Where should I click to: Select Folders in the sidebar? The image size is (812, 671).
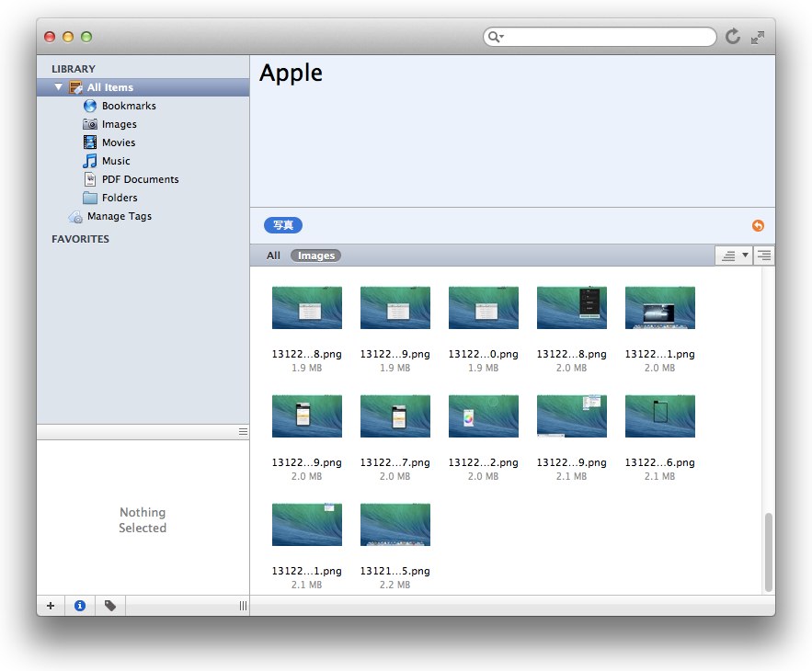(120, 198)
